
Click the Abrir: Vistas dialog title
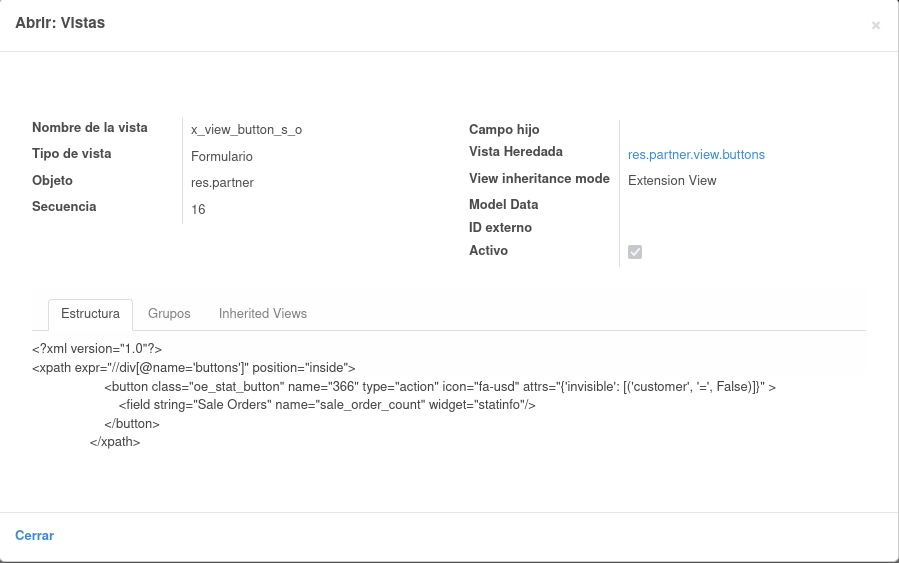[x=60, y=23]
